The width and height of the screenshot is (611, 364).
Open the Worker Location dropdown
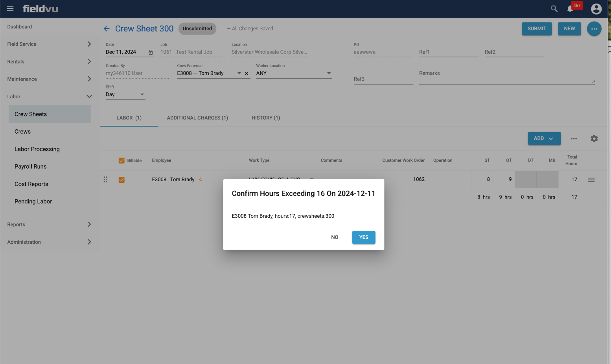click(x=294, y=74)
